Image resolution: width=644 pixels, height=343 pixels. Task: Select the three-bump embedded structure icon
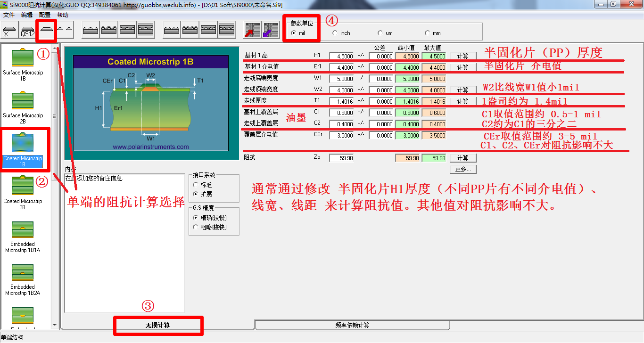209,30
